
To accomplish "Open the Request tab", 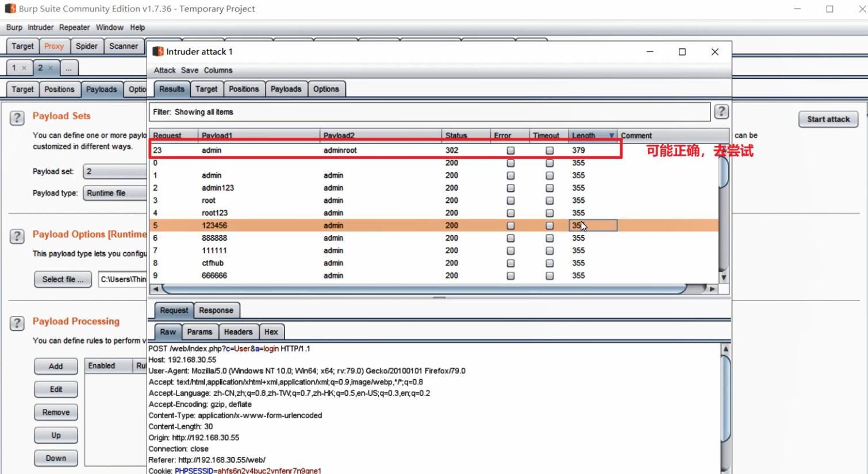I will 174,310.
